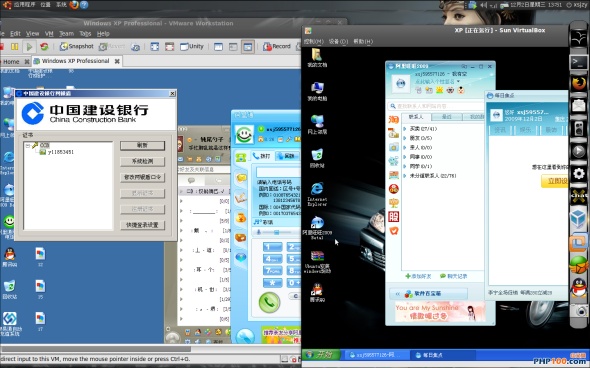Switch to the Home tab in VMware

pos(11,61)
